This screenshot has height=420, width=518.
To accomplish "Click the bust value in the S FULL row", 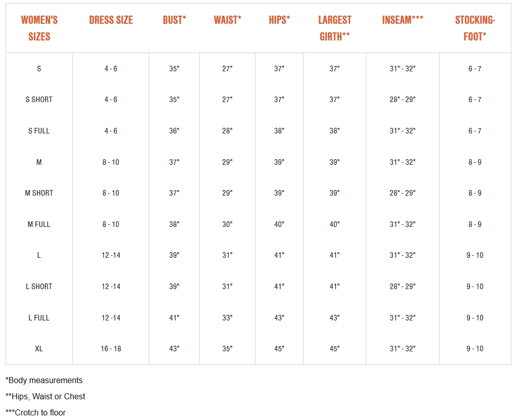I will [x=175, y=131].
